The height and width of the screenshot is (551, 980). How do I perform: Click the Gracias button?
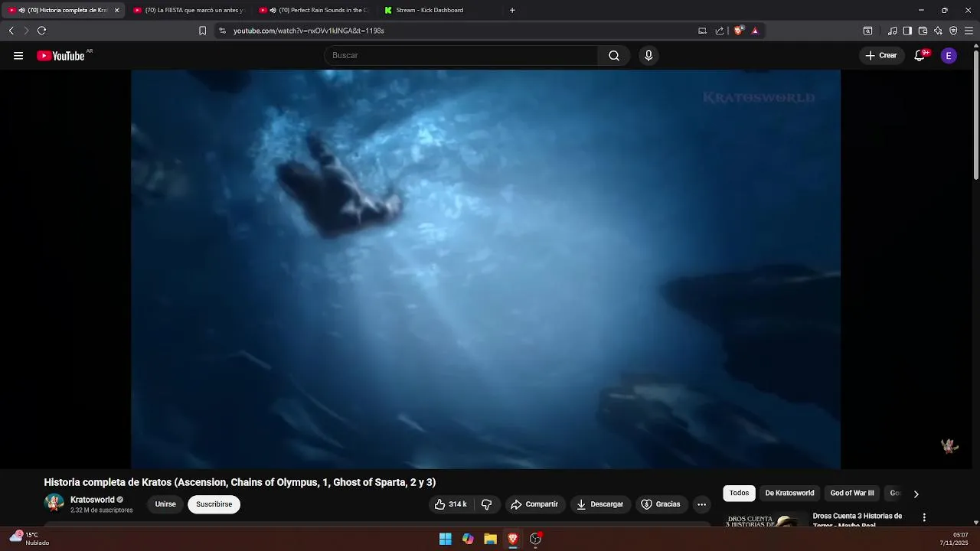click(661, 504)
